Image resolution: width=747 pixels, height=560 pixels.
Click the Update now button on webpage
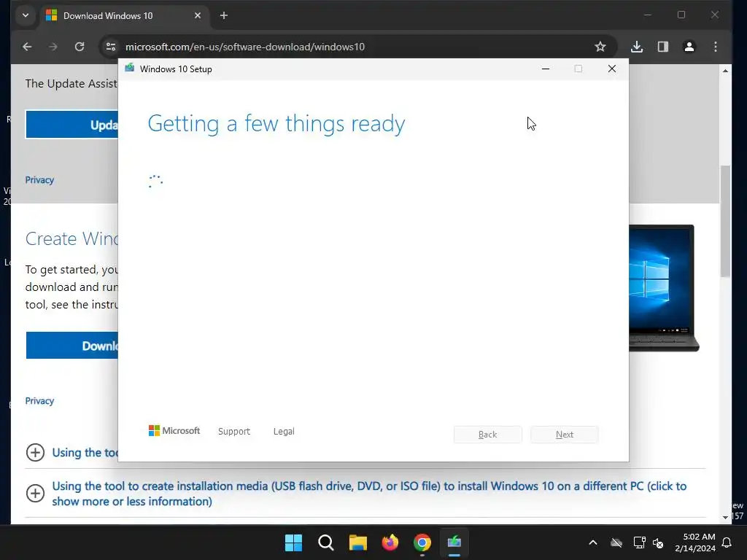coord(71,125)
